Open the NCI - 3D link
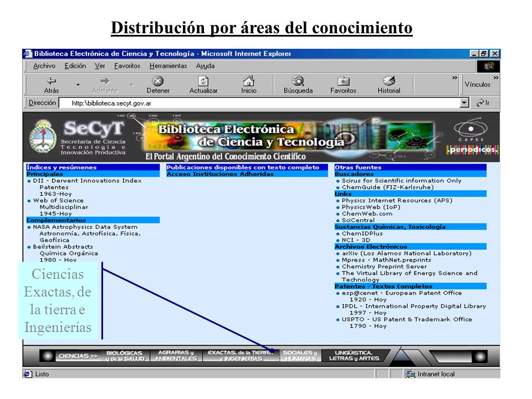Image resolution: width=532 pixels, height=399 pixels. coord(356,240)
